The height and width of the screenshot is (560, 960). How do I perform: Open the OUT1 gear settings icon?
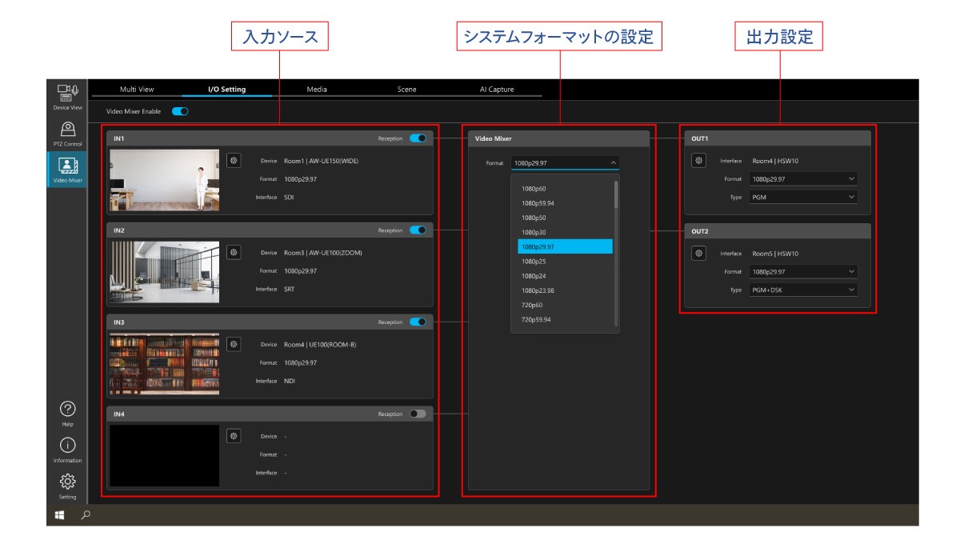698,160
